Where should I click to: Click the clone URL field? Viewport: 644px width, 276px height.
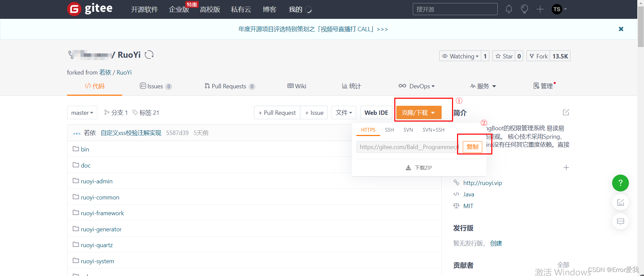pos(408,147)
